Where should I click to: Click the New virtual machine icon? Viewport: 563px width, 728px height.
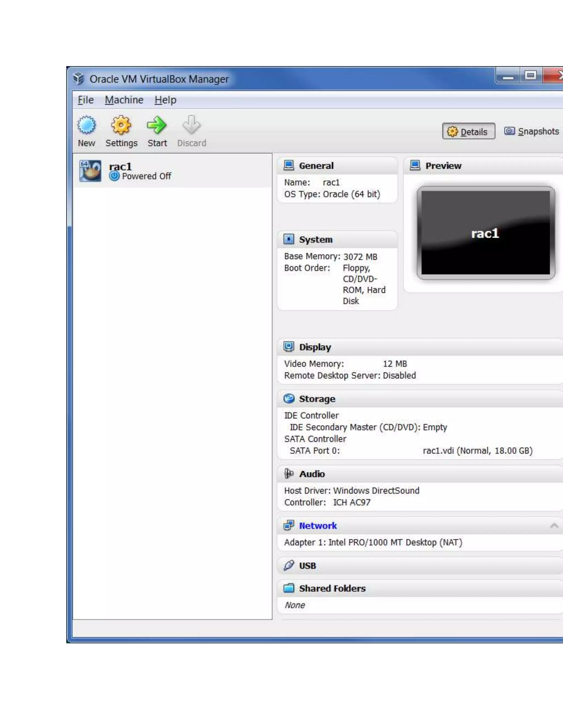click(x=86, y=125)
